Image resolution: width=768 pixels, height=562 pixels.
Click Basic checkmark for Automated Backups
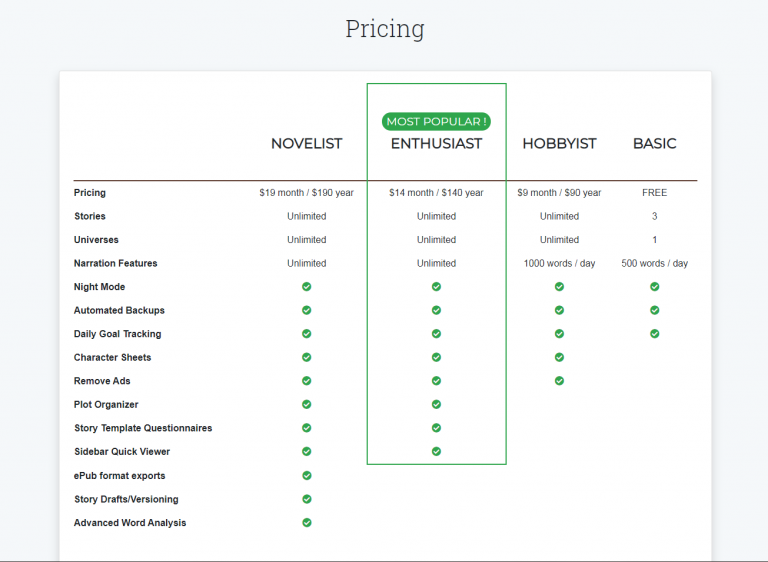click(x=654, y=310)
